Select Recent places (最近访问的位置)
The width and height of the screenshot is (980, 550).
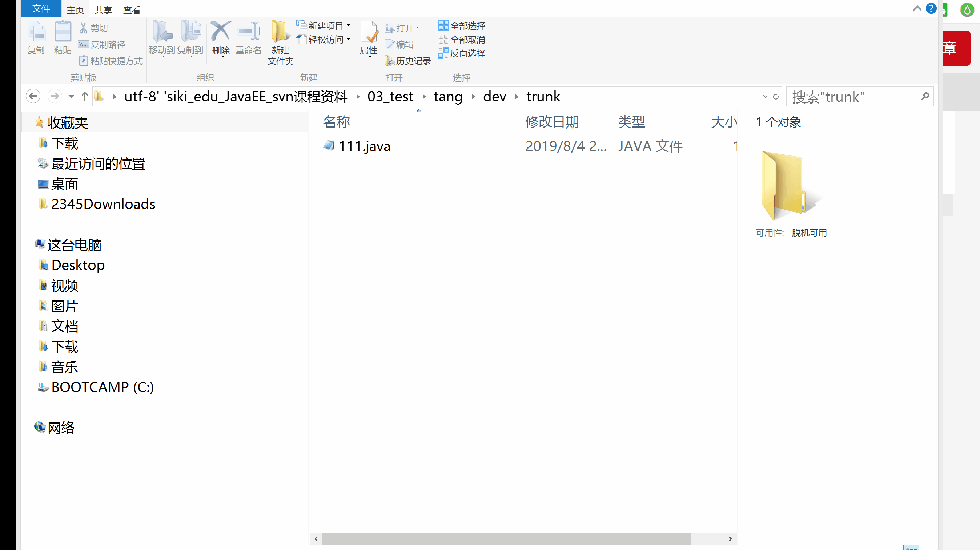point(98,164)
